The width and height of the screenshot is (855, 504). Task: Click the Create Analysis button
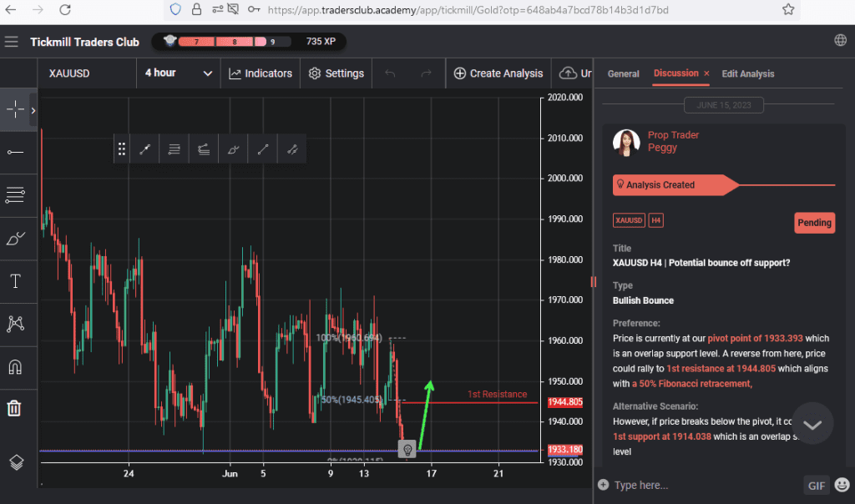(498, 73)
